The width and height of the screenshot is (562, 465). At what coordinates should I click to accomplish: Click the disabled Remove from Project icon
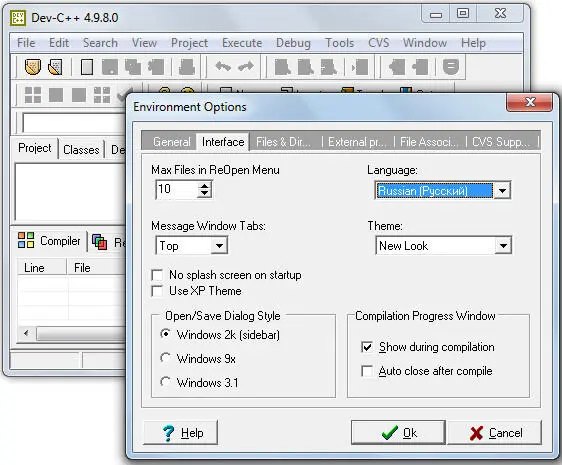[420, 67]
